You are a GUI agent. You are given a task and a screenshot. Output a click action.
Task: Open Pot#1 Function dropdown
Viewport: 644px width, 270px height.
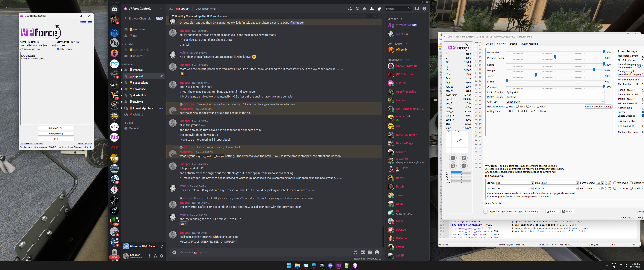click(555, 92)
